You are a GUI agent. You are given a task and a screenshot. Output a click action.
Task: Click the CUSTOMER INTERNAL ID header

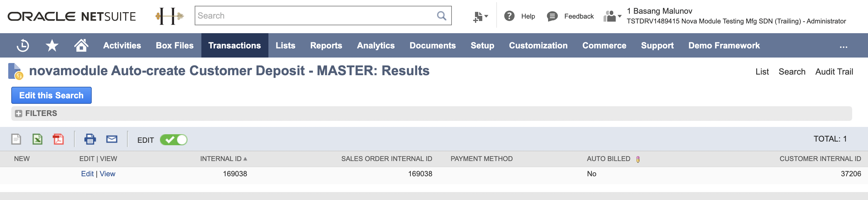coord(820,159)
